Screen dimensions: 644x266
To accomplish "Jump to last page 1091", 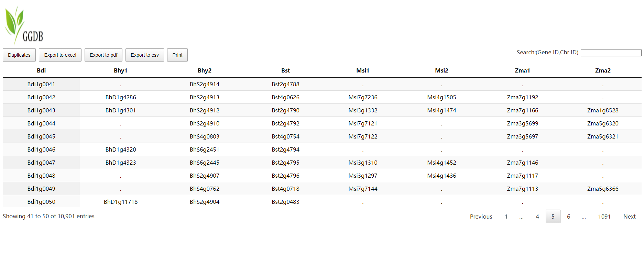I will (x=604, y=217).
